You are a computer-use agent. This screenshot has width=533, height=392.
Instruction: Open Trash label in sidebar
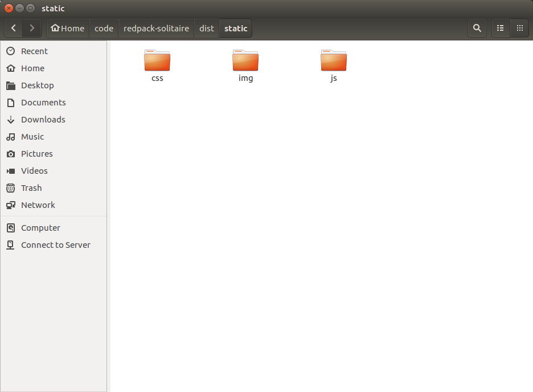point(31,188)
